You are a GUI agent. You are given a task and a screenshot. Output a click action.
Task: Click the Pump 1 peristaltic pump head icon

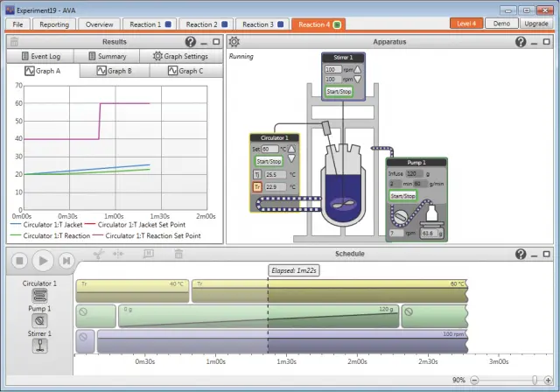coord(400,216)
